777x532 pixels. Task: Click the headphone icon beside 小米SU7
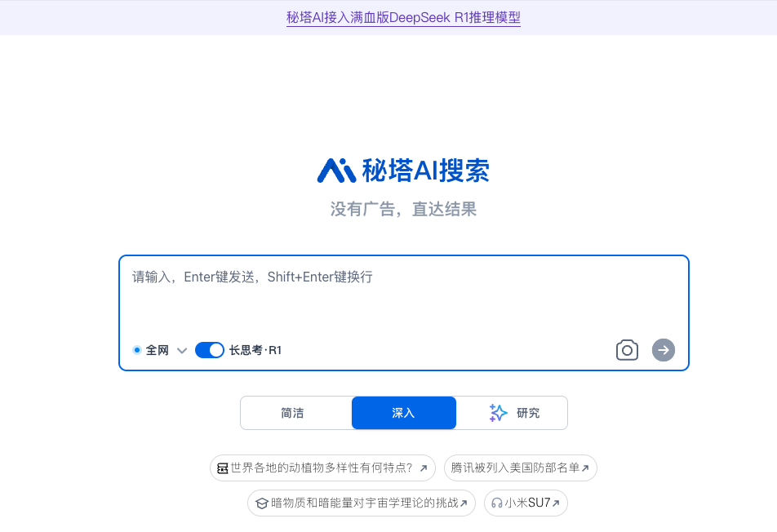[496, 503]
